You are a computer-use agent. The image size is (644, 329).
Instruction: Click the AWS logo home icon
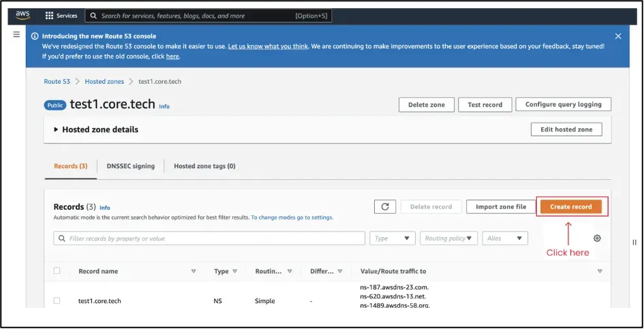pyautogui.click(x=22, y=15)
